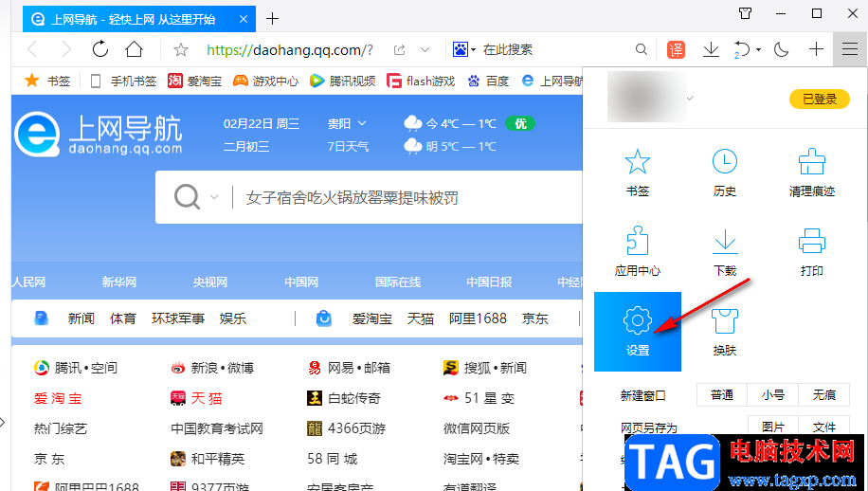The image size is (868, 491).
Task: Open the red 天猫 site link
Action: 196,398
